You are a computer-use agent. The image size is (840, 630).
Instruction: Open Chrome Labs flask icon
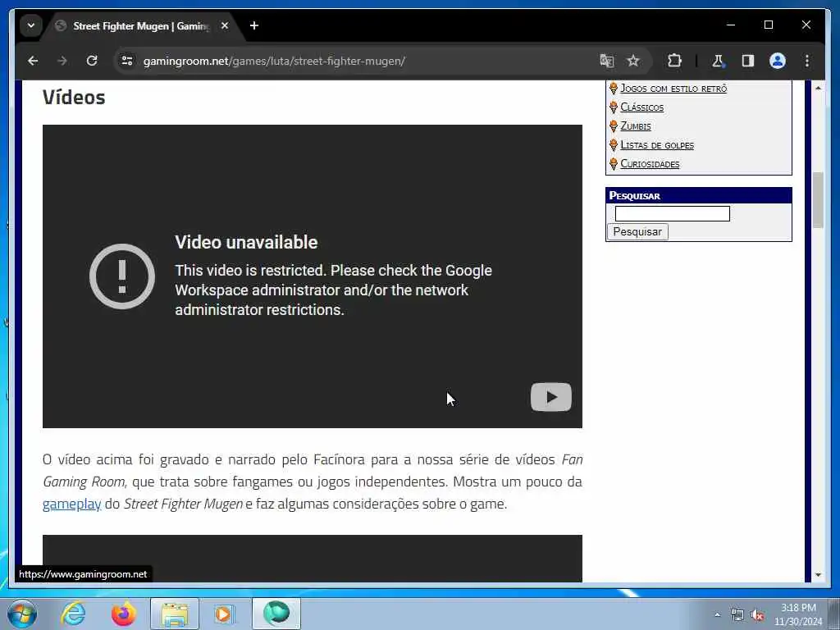pyautogui.click(x=718, y=61)
